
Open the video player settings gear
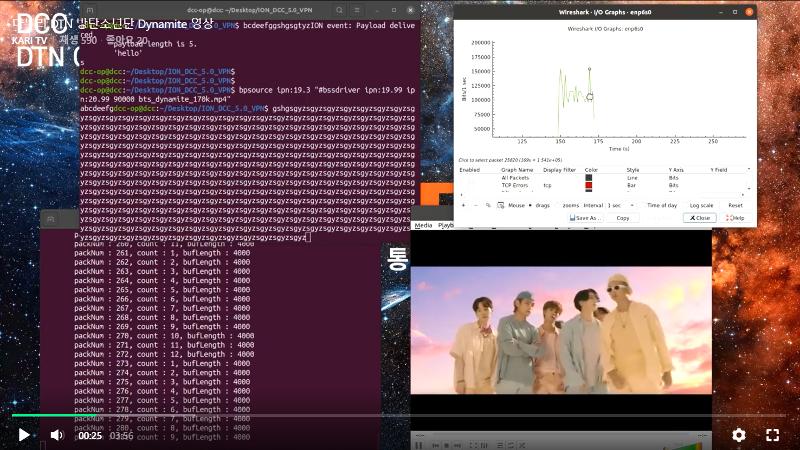[738, 435]
